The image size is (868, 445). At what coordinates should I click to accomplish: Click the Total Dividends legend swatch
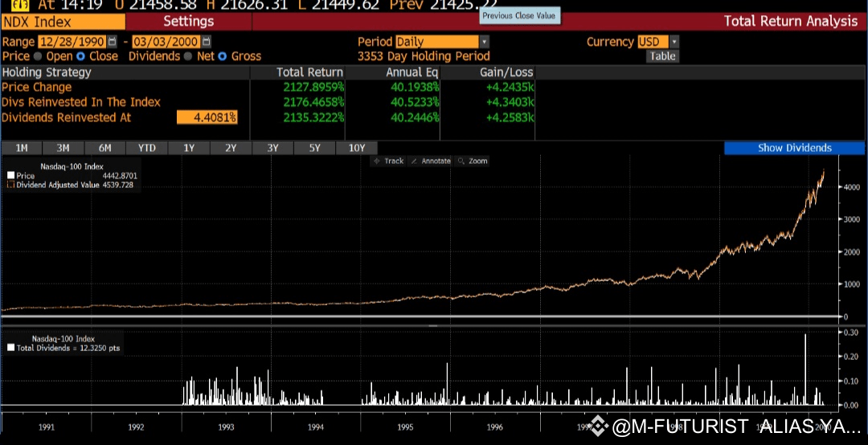(x=11, y=348)
